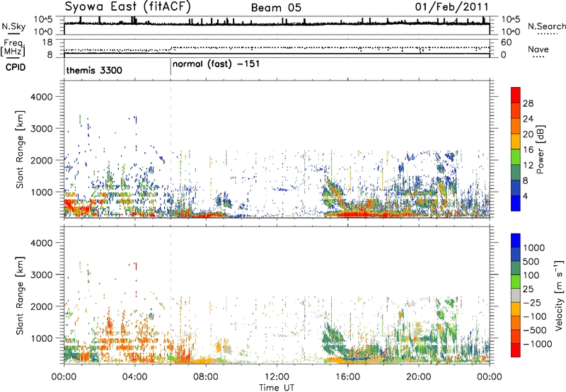Click the date "01/Feb/2011"

pos(452,6)
